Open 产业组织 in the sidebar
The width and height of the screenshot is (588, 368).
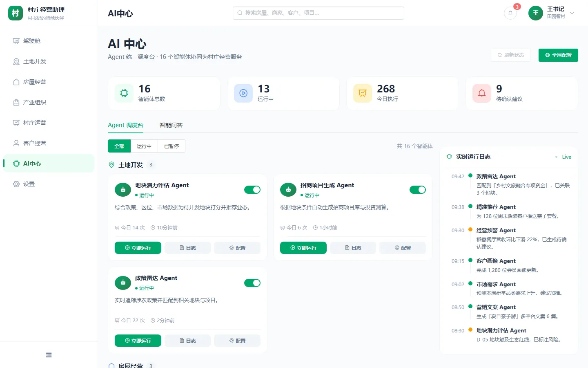click(49, 102)
